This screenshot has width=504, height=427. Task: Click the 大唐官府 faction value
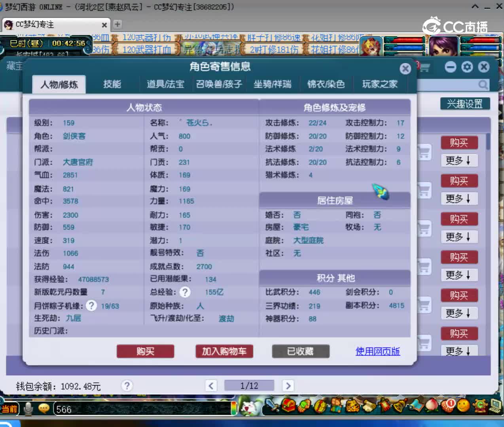(x=78, y=162)
